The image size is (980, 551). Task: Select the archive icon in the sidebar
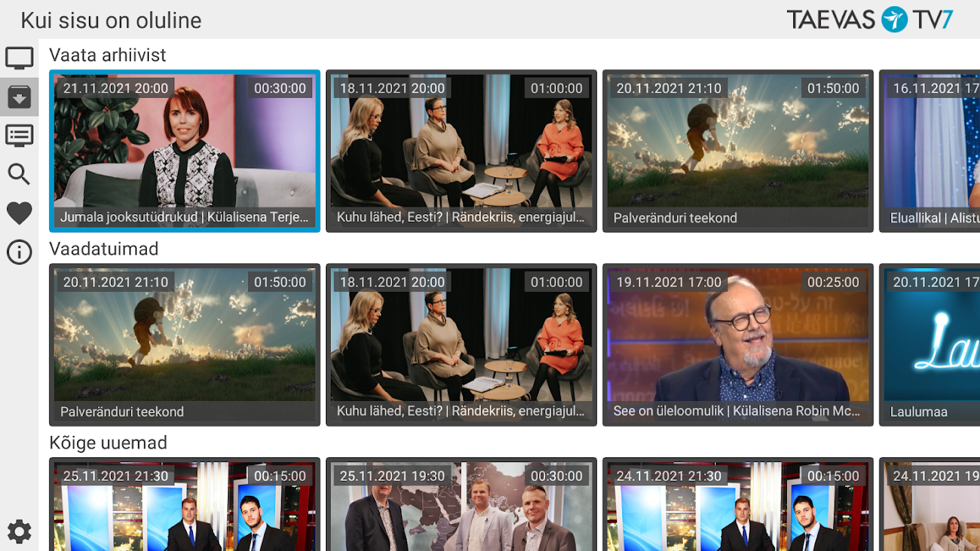coord(19,97)
